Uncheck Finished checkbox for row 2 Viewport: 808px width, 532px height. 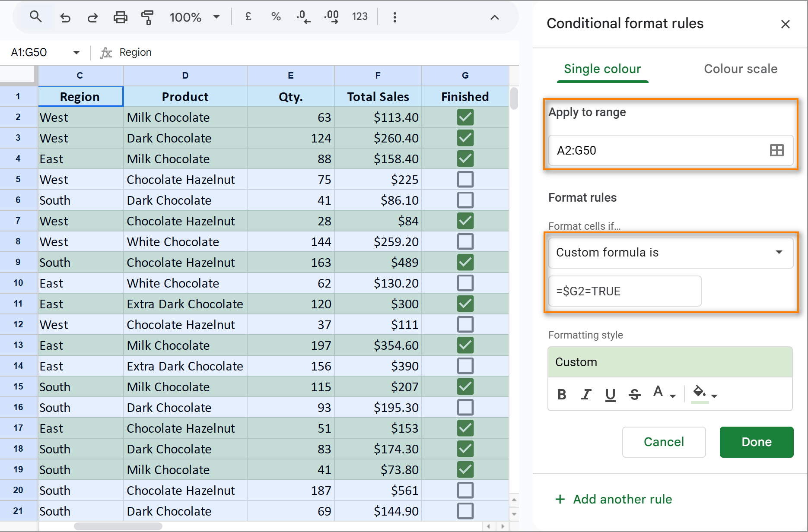click(465, 117)
